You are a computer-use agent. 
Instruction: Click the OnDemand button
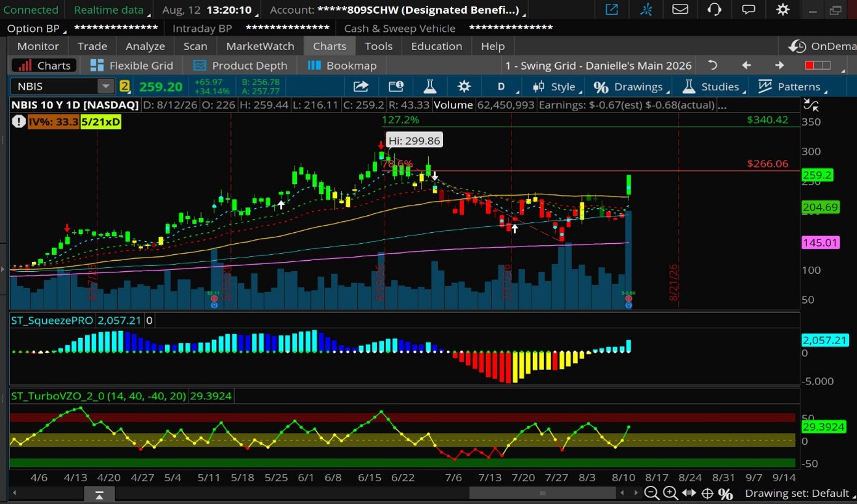pyautogui.click(x=822, y=46)
